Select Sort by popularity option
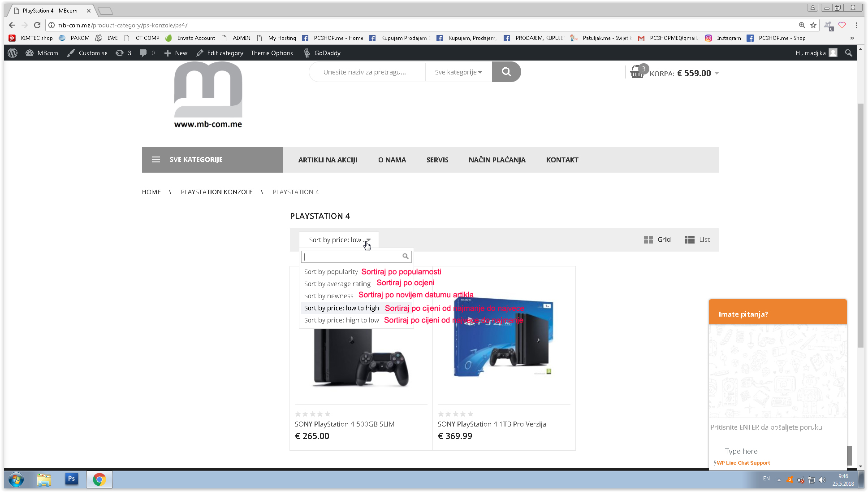 [x=331, y=272]
